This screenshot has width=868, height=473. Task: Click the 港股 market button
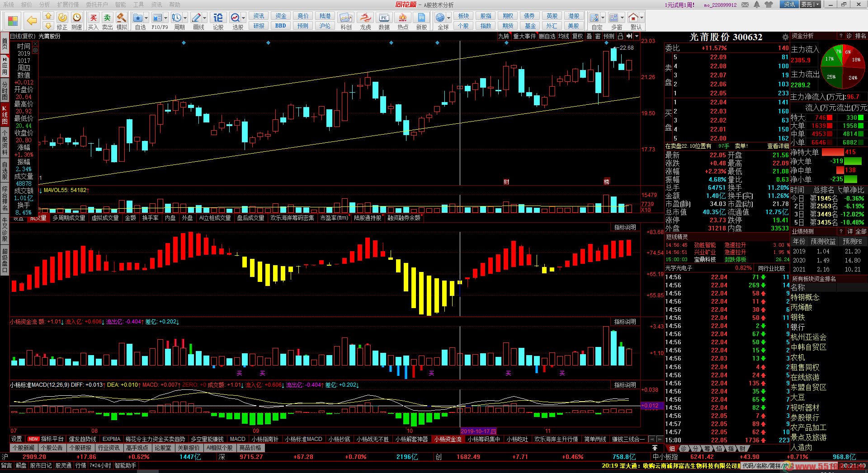pos(574,16)
